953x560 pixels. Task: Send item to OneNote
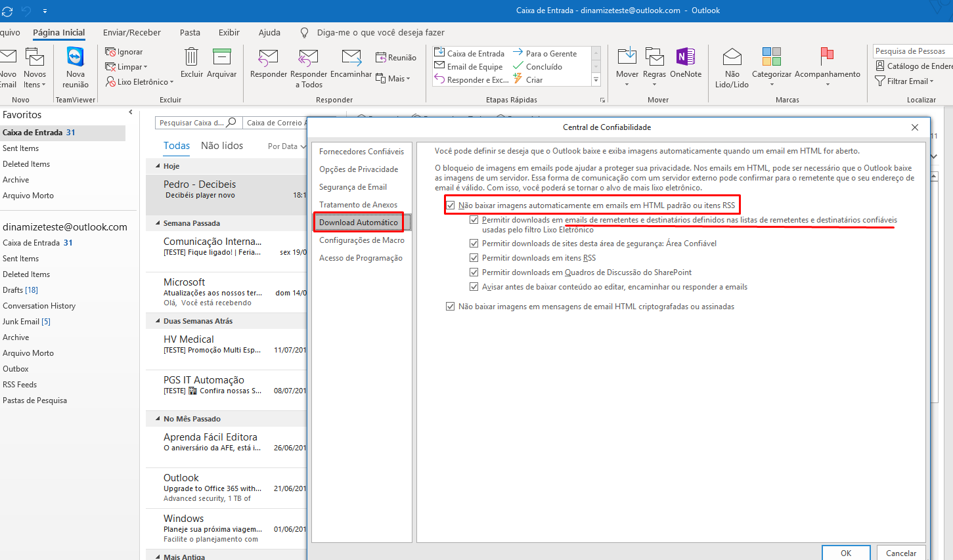(x=686, y=62)
